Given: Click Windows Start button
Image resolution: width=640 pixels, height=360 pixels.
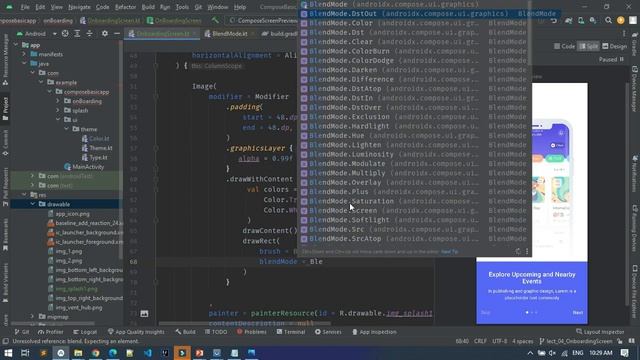Looking at the screenshot, I should [8, 353].
